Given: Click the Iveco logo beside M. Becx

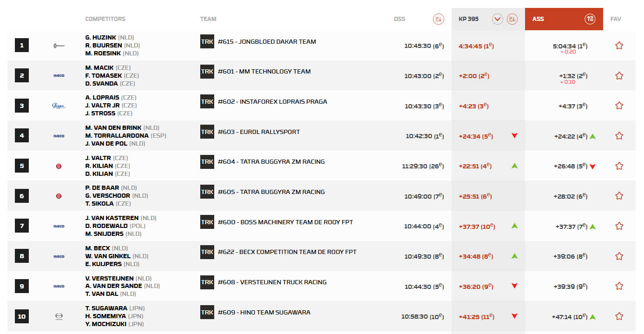Looking at the screenshot, I should click(59, 256).
